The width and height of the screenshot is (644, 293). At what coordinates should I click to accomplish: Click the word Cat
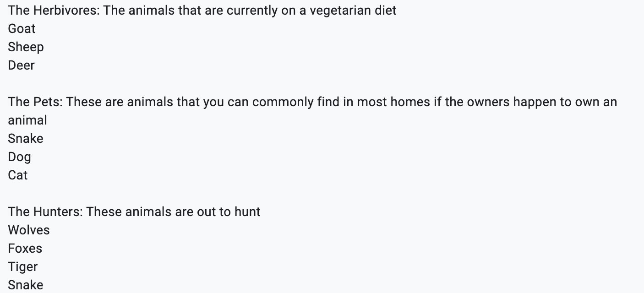click(x=18, y=175)
